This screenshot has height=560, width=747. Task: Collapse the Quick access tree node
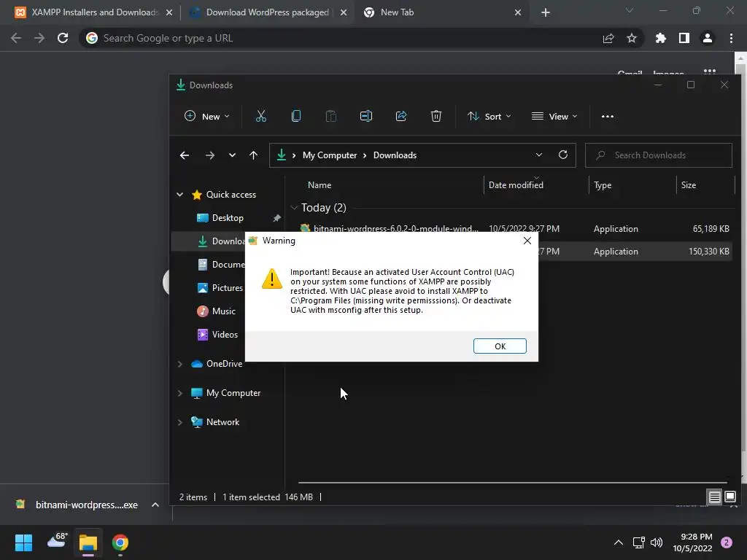(180, 195)
